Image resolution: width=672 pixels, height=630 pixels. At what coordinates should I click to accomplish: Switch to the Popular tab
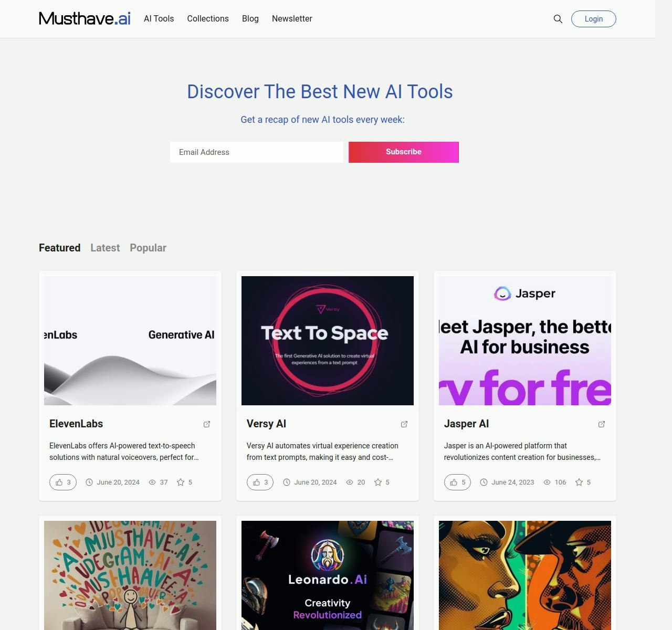click(148, 248)
